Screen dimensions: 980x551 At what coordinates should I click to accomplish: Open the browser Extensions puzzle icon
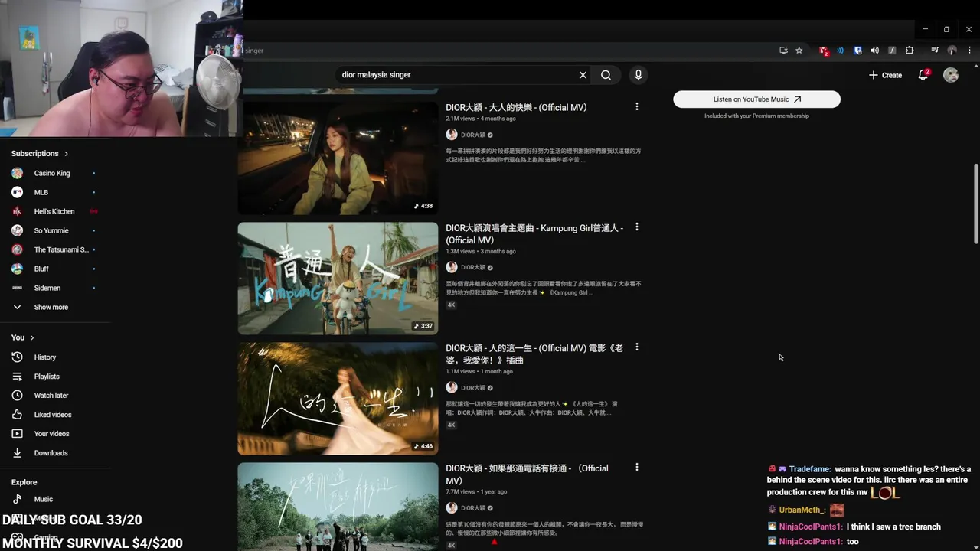pos(910,51)
